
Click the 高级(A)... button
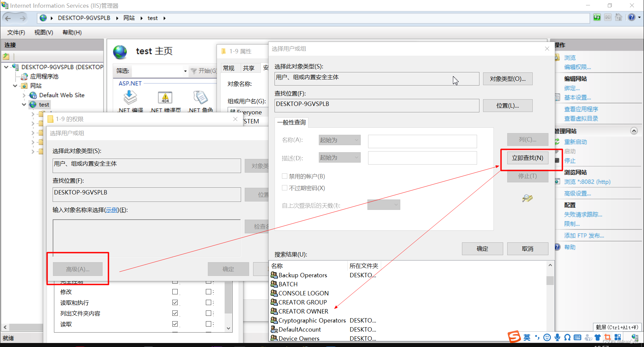(x=78, y=269)
